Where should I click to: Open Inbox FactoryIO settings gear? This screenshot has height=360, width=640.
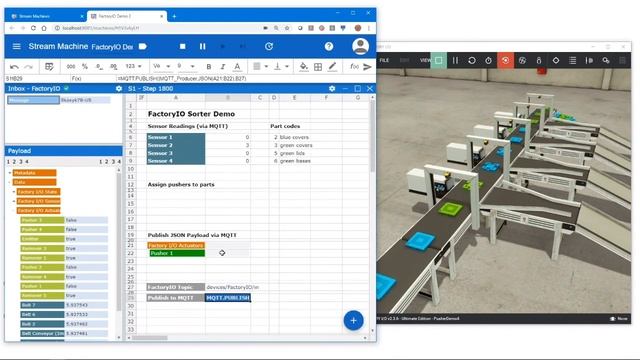[x=118, y=89]
